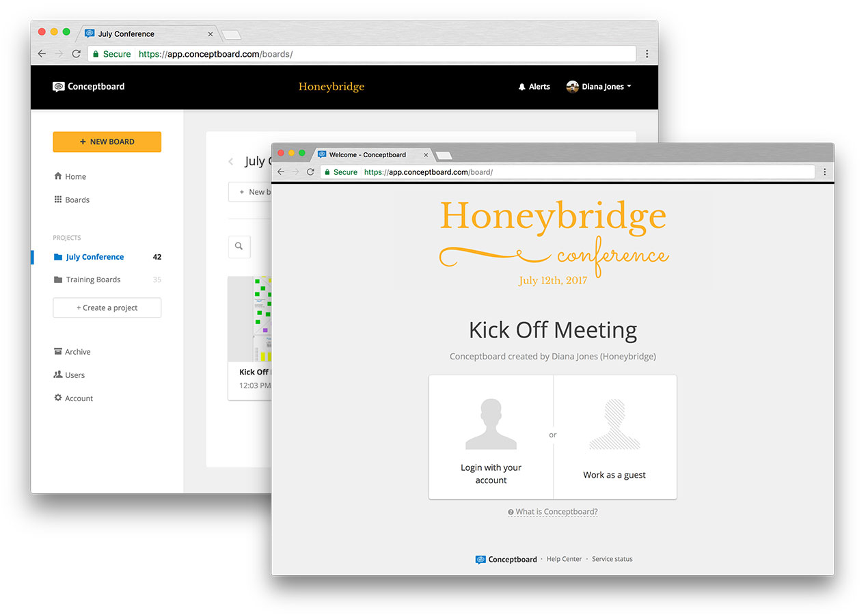Open the three-dot browser menu on the back window

click(647, 53)
